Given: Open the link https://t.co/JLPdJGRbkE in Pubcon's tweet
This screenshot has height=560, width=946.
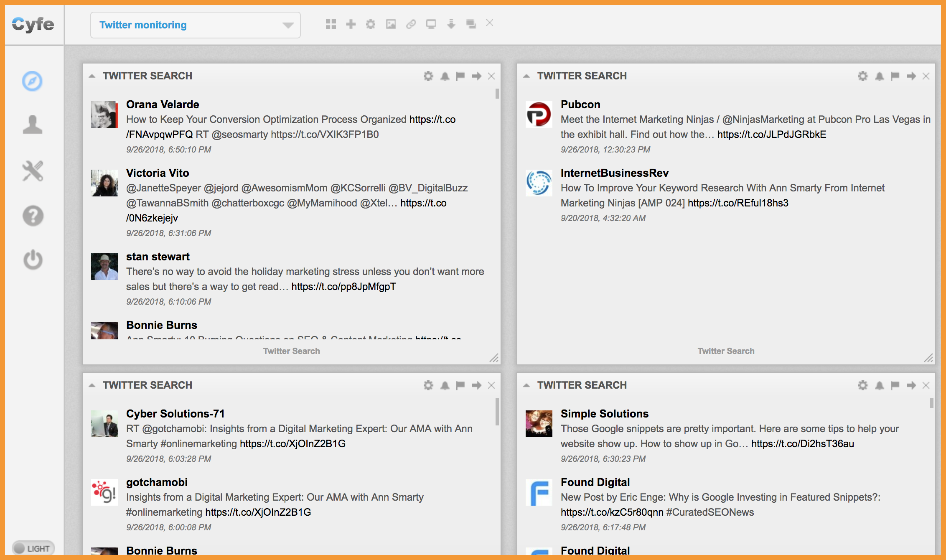Looking at the screenshot, I should pyautogui.click(x=771, y=134).
